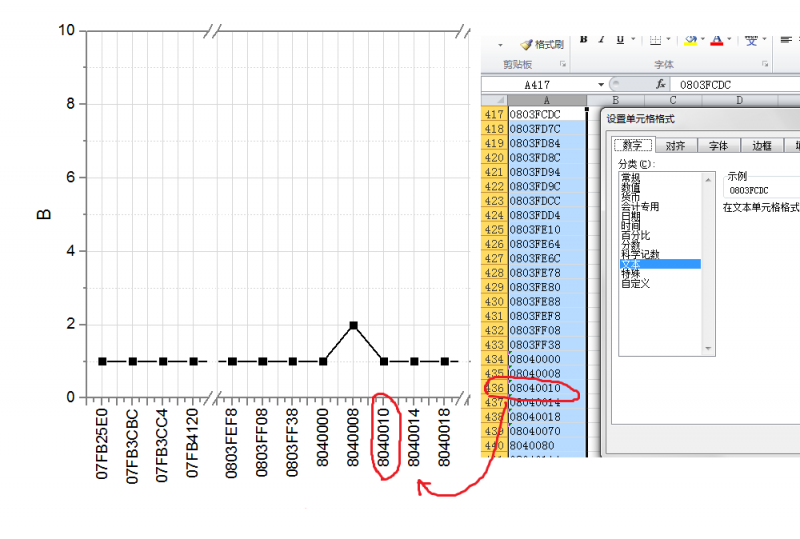Image resolution: width=800 pixels, height=539 pixels.
Task: Open the Font (字体) group dialog launcher
Action: (x=765, y=64)
